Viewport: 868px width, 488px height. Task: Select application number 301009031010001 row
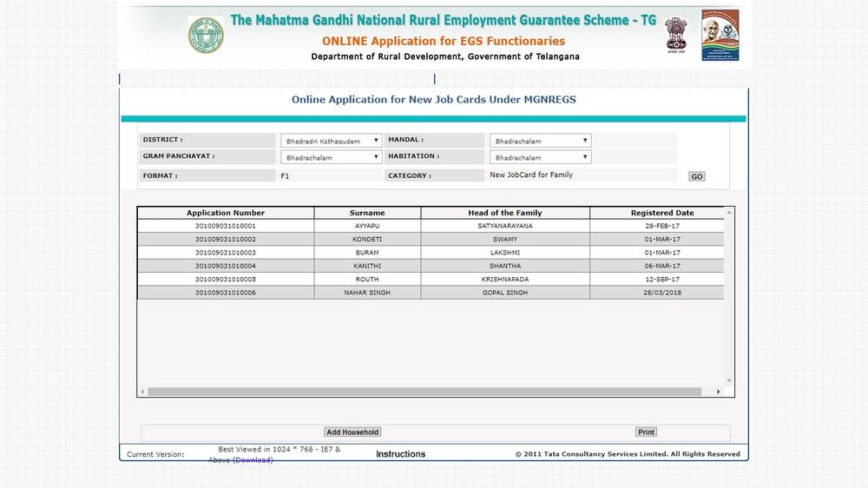[x=226, y=226]
